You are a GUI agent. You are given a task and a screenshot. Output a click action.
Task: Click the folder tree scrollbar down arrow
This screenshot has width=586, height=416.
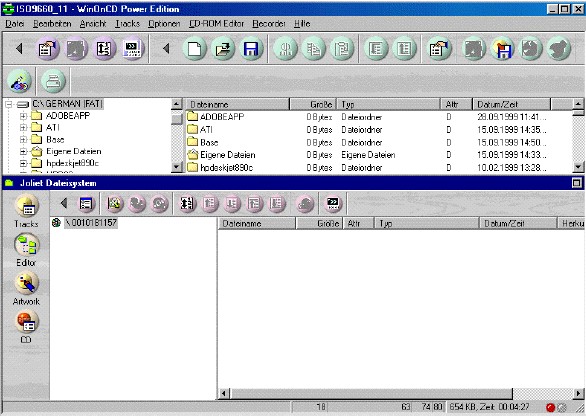176,167
